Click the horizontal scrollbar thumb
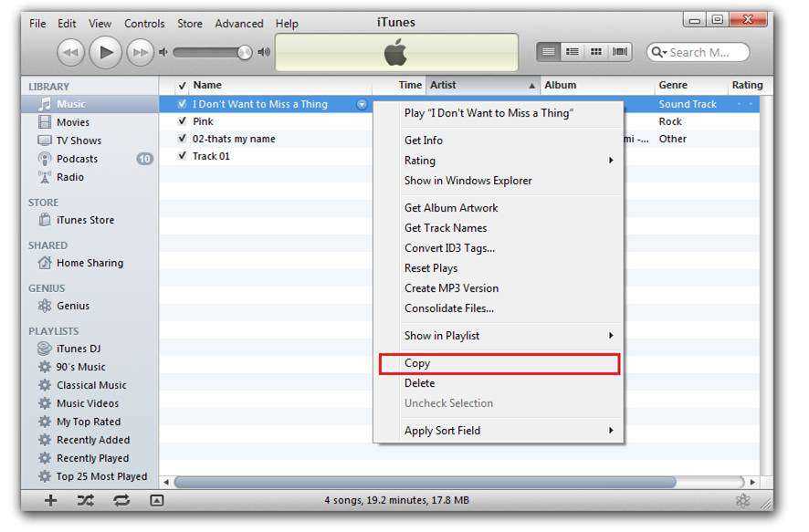The width and height of the screenshot is (809, 532). point(426,482)
